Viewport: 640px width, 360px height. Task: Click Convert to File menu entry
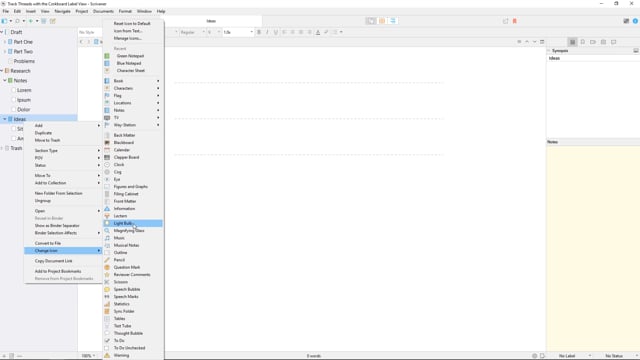click(63, 243)
